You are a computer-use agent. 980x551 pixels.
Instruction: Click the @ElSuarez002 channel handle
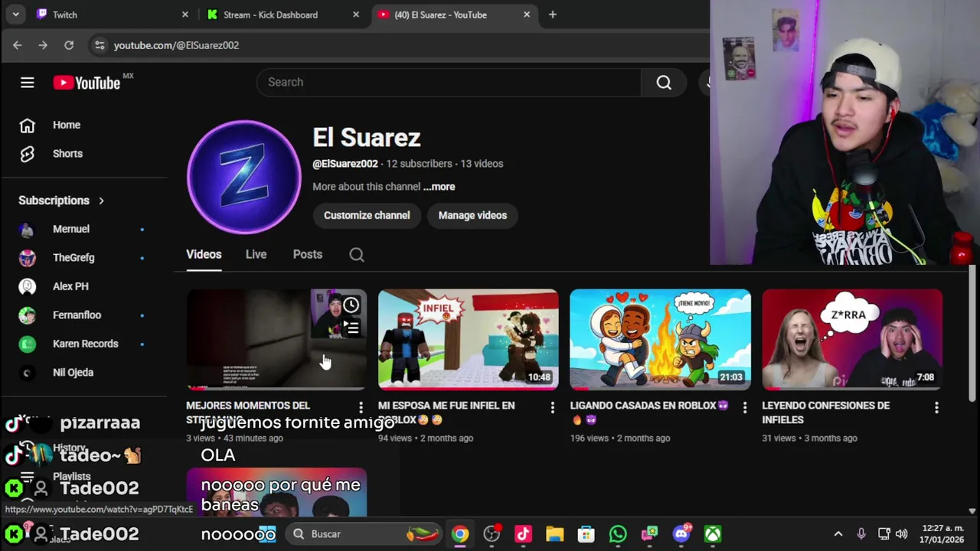click(345, 164)
